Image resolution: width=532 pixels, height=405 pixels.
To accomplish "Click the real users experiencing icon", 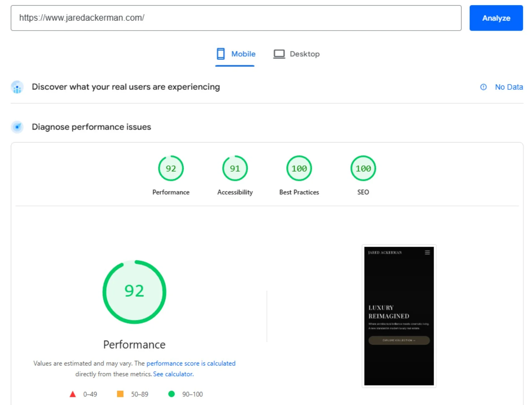I will (x=17, y=87).
